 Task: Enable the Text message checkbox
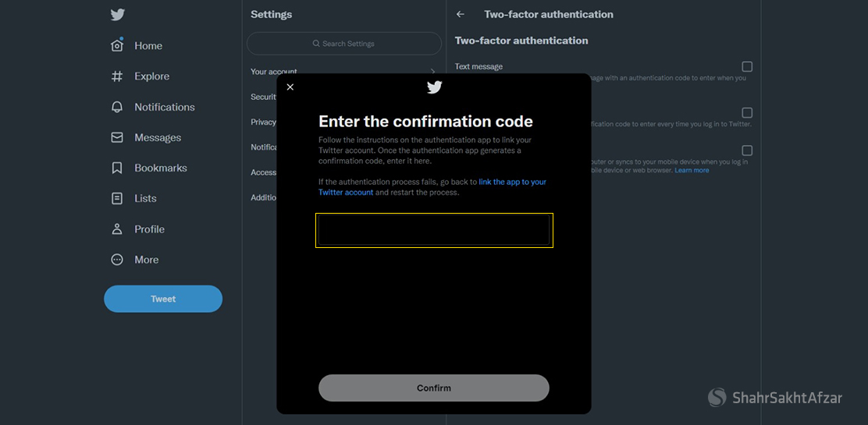tap(747, 67)
